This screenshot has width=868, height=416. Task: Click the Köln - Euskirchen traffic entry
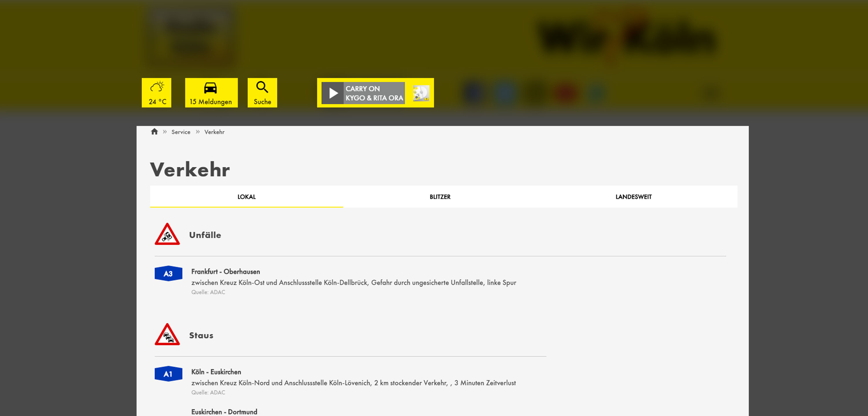216,372
